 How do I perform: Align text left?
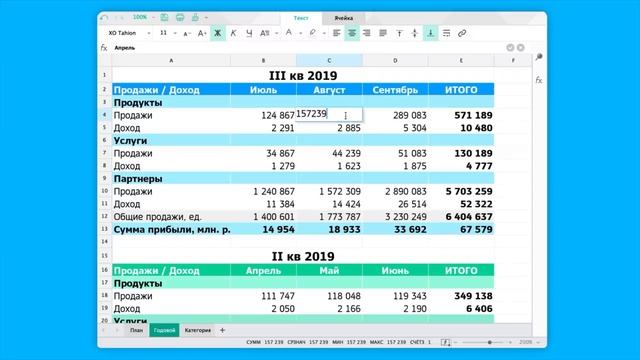[x=336, y=33]
